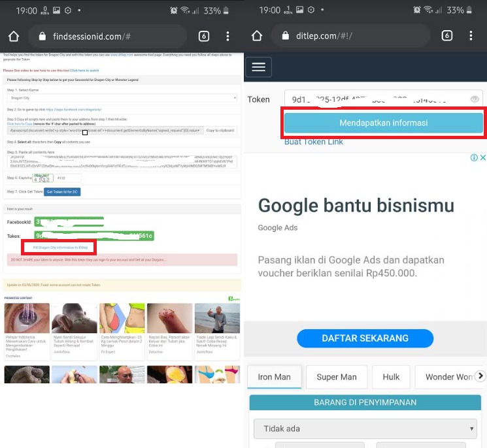This screenshot has width=487, height=448.
Task: Click DO NOT SHARE token warning
Action: coord(122,260)
